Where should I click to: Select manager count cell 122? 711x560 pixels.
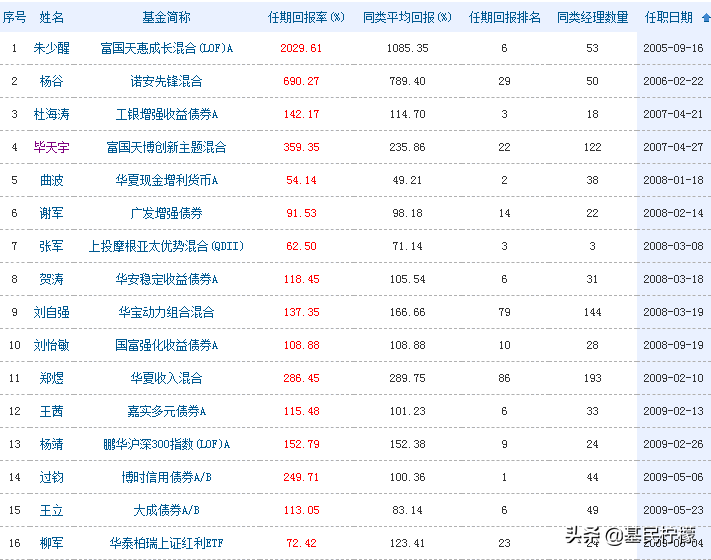(x=592, y=147)
